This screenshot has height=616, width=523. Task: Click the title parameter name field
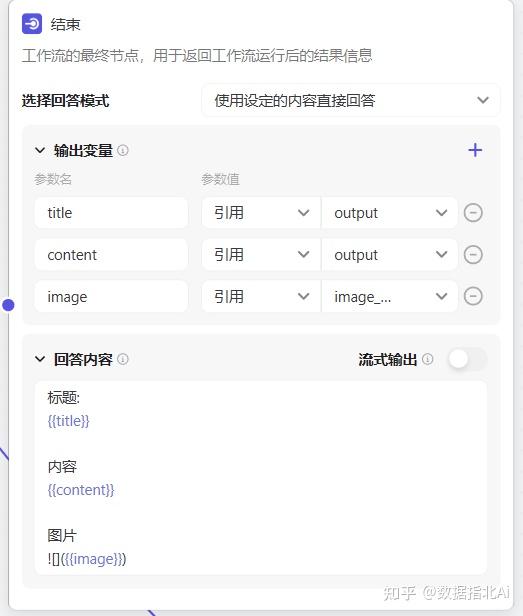tap(111, 213)
